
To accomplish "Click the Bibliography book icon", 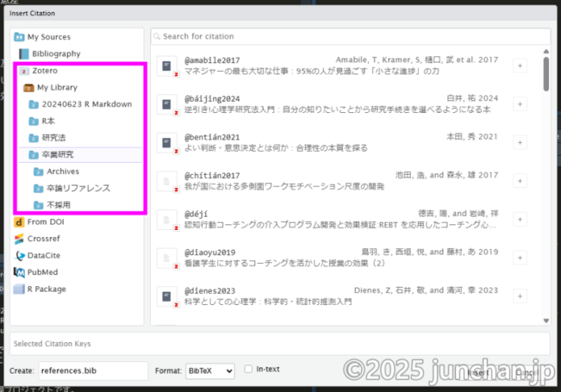I will tap(24, 54).
